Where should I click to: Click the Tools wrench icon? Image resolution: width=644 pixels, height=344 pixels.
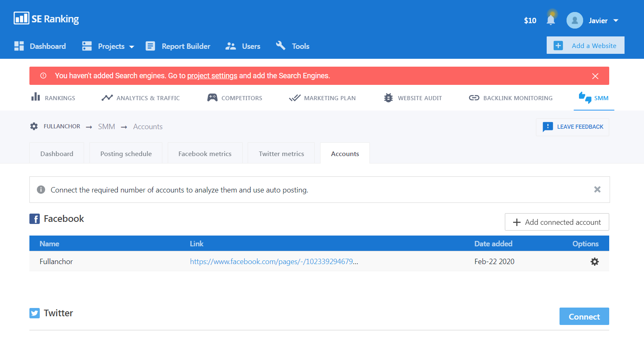281,46
